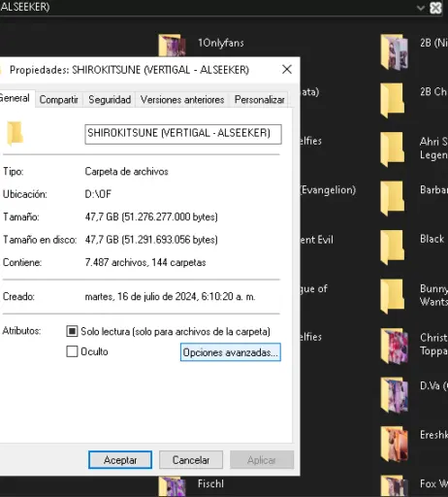The width and height of the screenshot is (448, 497).
Task: Click the Aceptar button
Action: click(x=120, y=460)
